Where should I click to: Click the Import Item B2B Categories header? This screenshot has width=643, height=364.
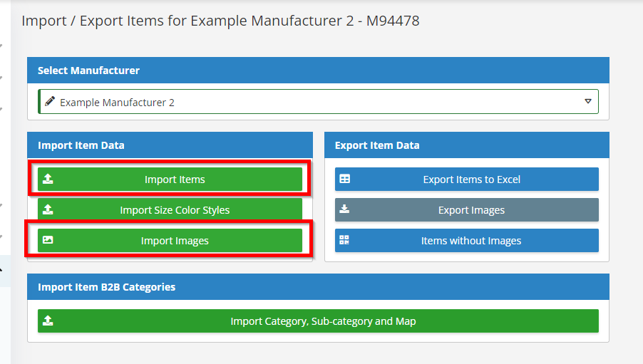[318, 287]
